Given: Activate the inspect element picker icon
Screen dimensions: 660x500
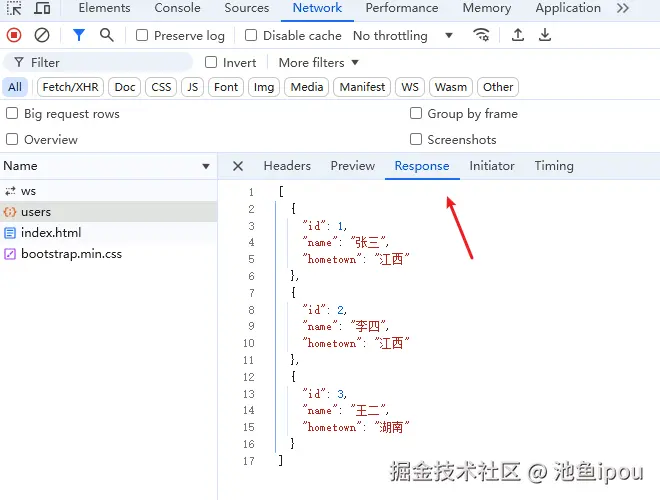Looking at the screenshot, I should point(14,8).
